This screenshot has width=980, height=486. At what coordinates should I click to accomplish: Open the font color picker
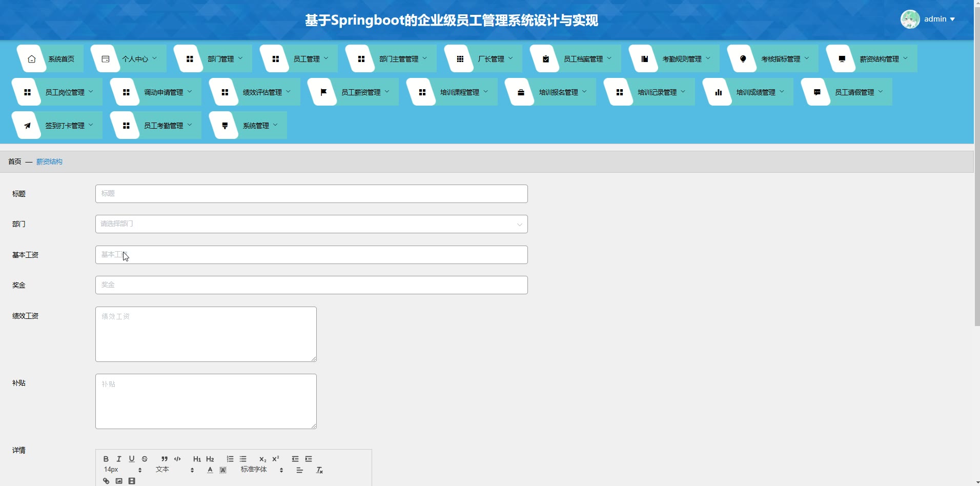click(x=210, y=470)
